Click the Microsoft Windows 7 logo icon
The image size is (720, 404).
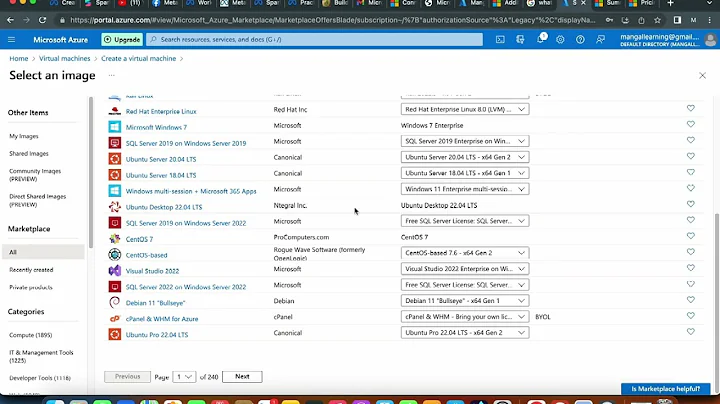114,127
